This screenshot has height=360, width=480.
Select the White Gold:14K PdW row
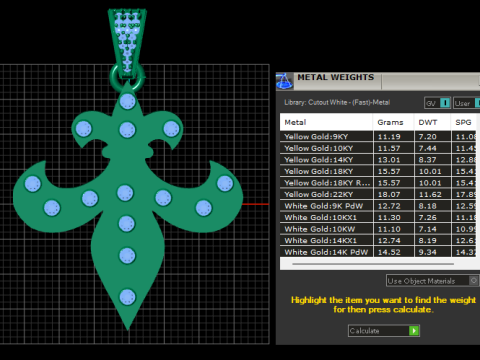click(378, 252)
